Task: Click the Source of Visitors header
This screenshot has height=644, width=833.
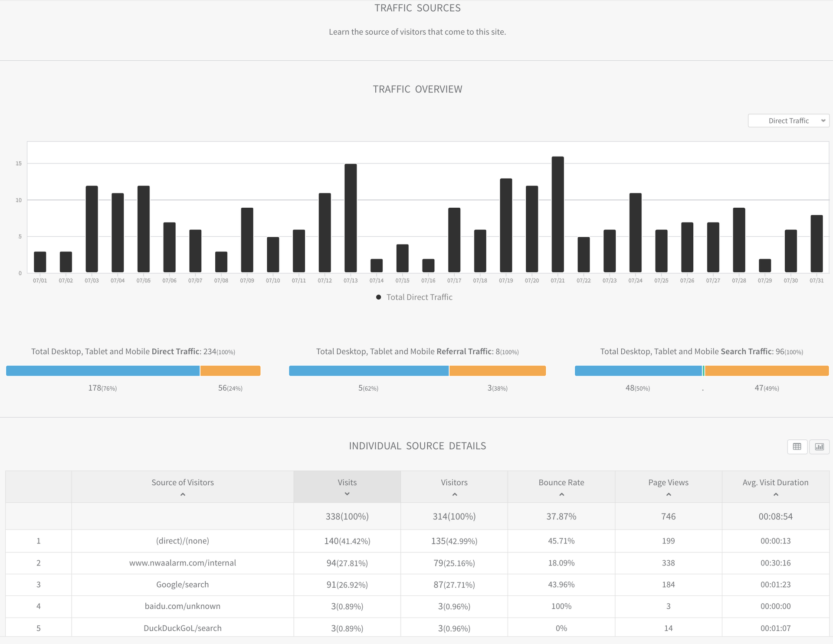Action: coord(183,483)
